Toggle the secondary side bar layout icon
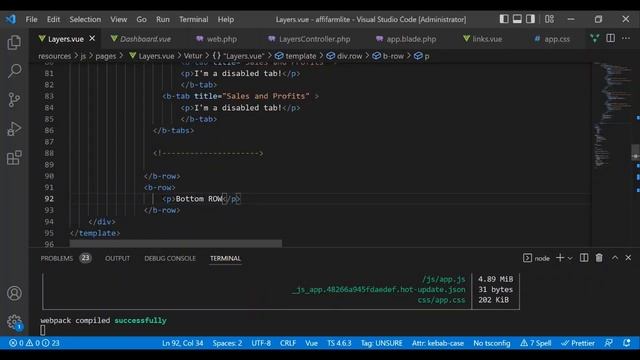 pos(530,19)
